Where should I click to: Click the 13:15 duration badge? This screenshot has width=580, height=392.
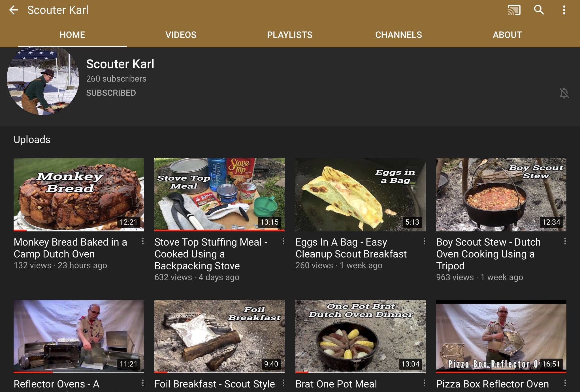269,222
